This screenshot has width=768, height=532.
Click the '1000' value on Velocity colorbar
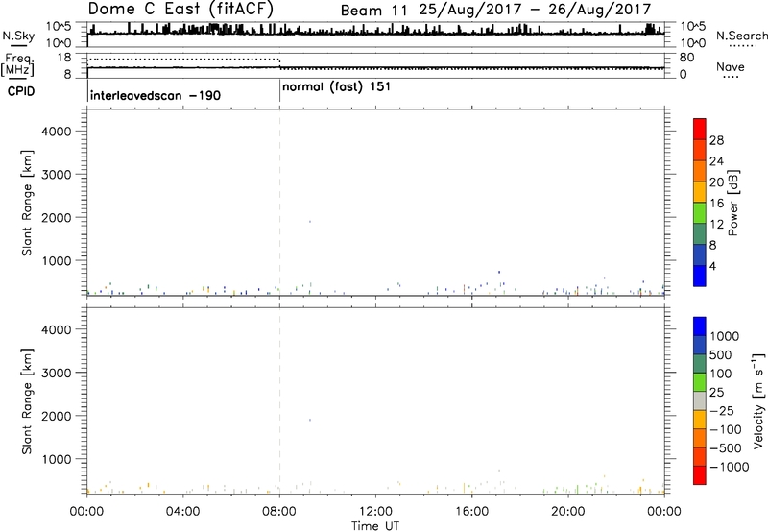[x=725, y=336]
